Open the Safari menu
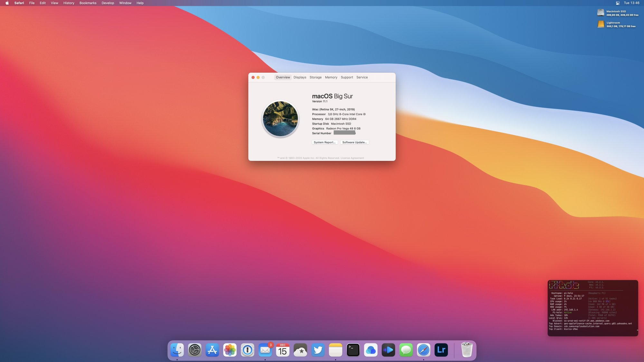 pos(19,3)
